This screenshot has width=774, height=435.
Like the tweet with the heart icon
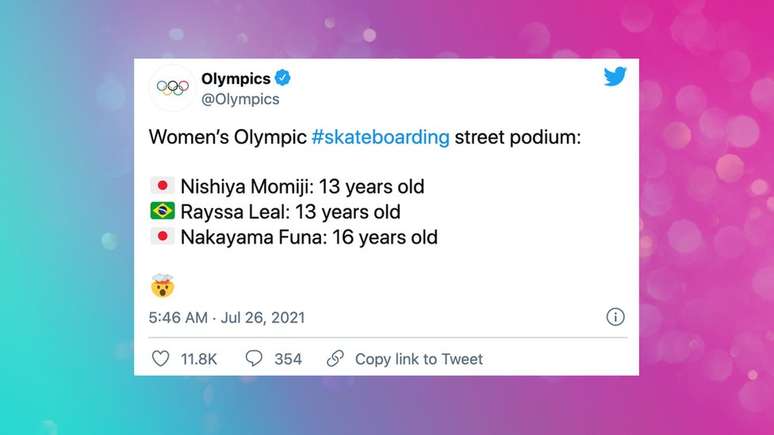tap(160, 358)
